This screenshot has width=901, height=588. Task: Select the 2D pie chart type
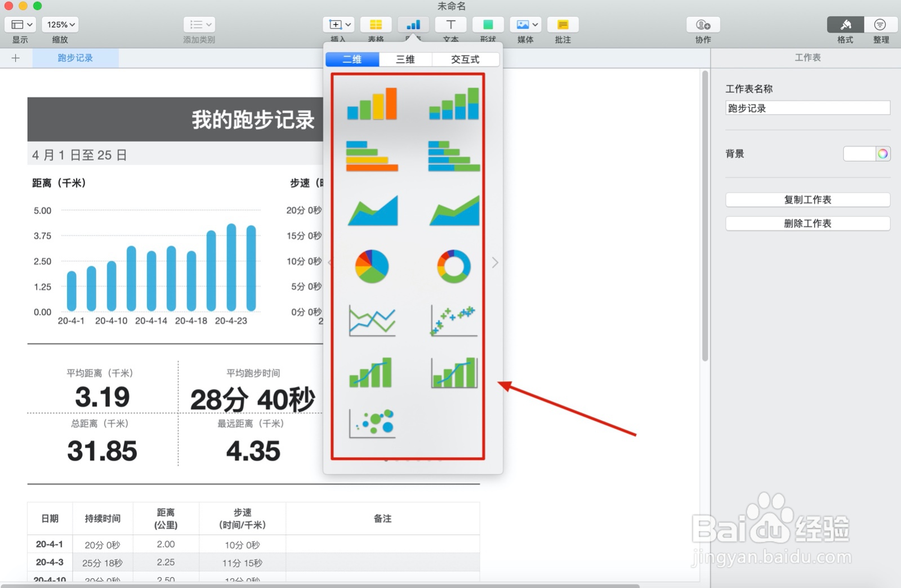tap(372, 266)
